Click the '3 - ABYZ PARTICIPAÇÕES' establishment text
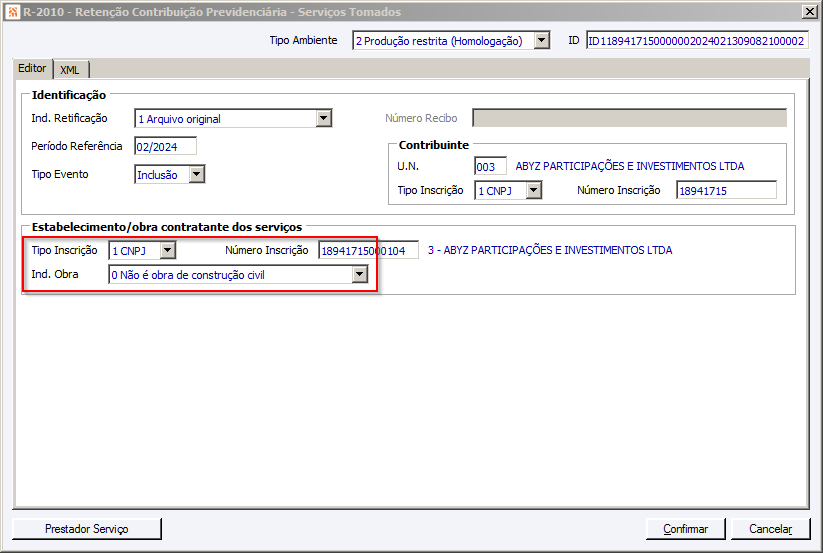 click(x=550, y=250)
